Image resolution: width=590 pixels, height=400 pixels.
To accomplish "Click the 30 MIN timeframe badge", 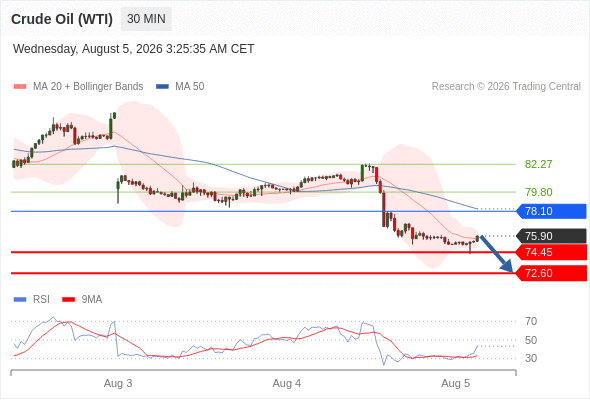I will (146, 19).
